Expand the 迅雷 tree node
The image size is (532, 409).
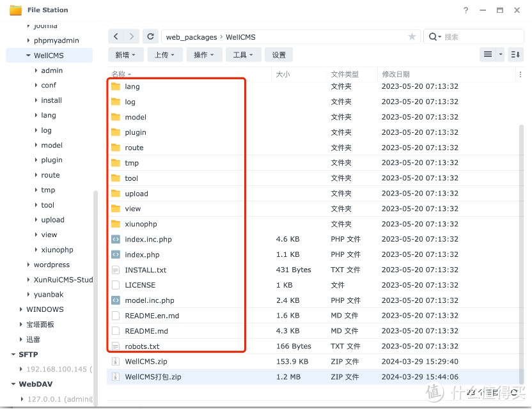point(20,339)
